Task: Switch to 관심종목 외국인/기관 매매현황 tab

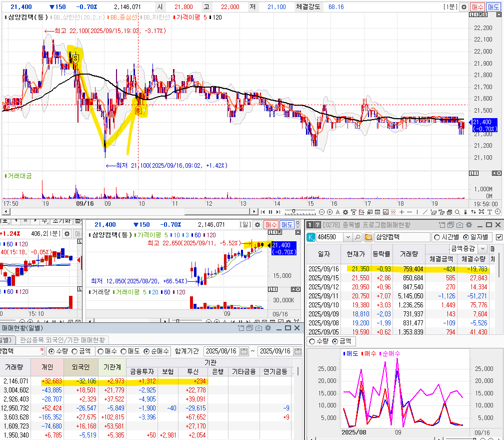Action: (62, 340)
